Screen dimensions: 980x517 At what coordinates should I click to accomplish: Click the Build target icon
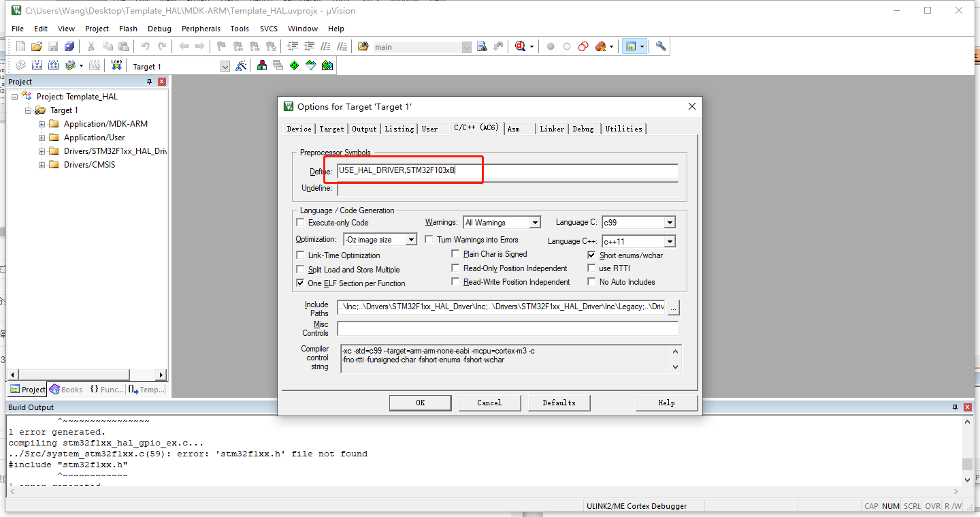pos(37,65)
